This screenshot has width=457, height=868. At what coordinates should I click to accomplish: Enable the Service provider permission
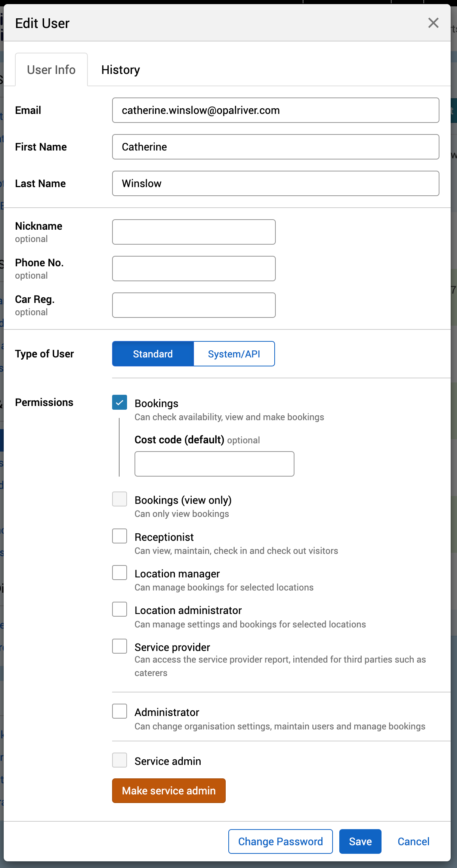tap(120, 647)
